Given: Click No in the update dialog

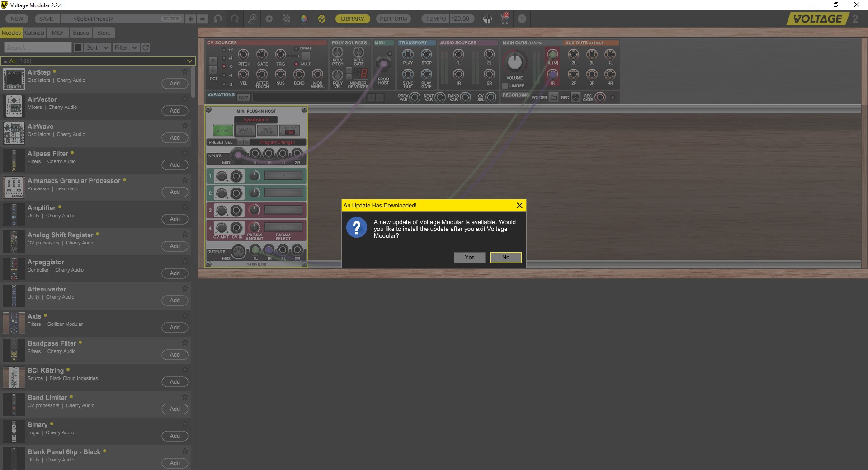Looking at the screenshot, I should point(506,258).
